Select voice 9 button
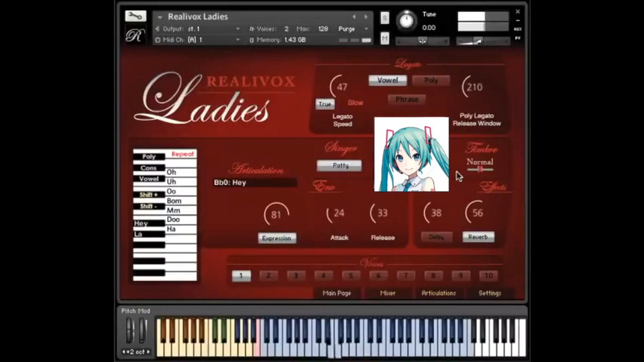The height and width of the screenshot is (362, 644). 461,276
